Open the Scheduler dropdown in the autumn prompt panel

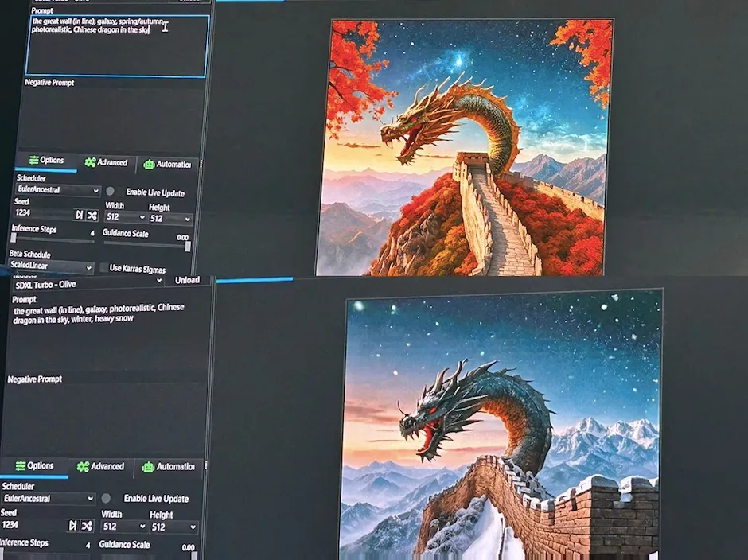click(58, 191)
